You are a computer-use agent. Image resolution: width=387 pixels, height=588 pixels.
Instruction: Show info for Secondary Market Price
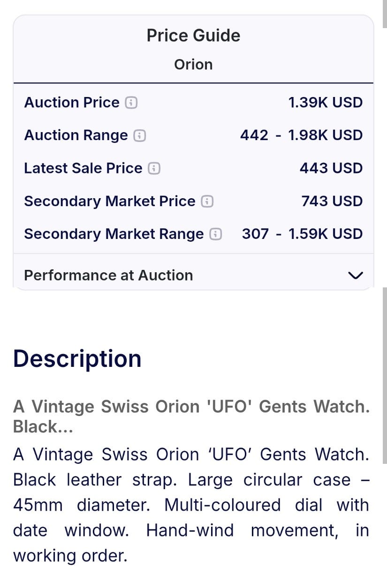tap(207, 201)
